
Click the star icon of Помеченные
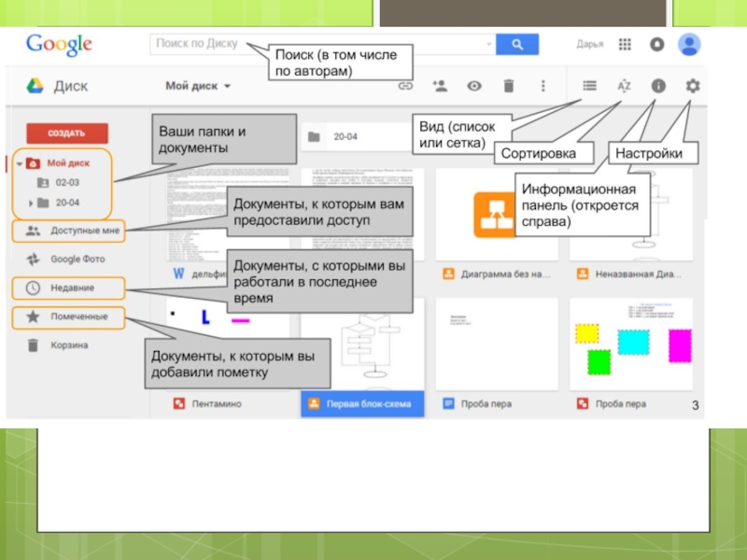click(33, 316)
